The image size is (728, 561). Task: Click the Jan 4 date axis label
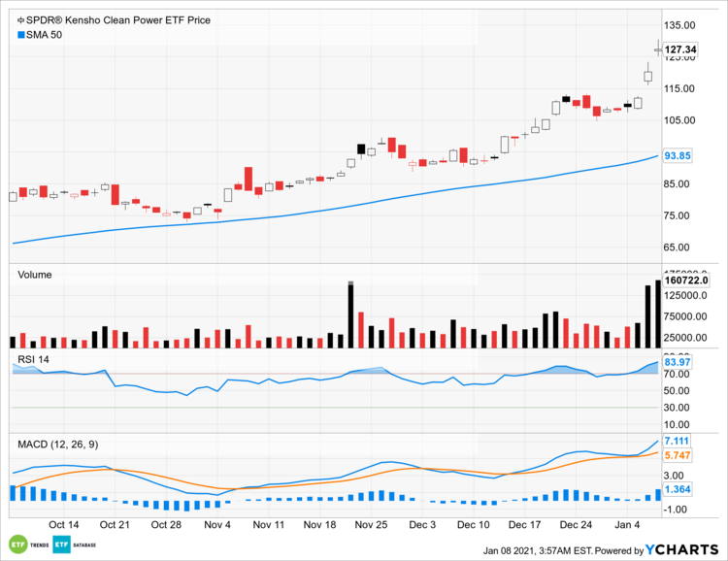626,524
